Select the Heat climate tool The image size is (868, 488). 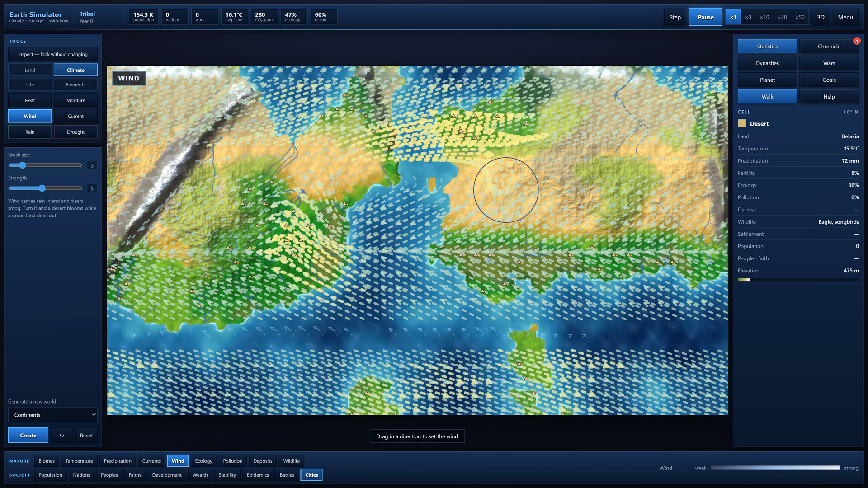(30, 100)
